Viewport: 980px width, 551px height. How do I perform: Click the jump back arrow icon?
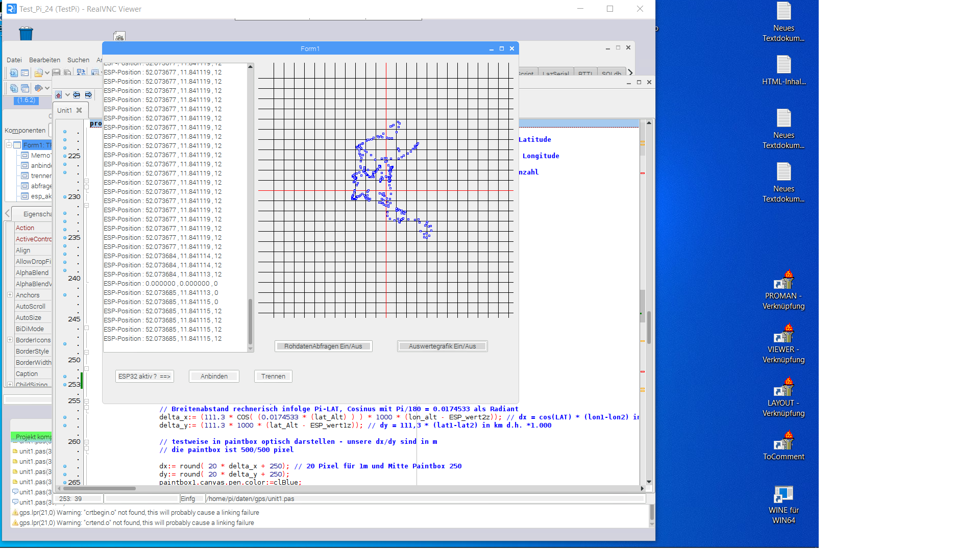(x=77, y=95)
